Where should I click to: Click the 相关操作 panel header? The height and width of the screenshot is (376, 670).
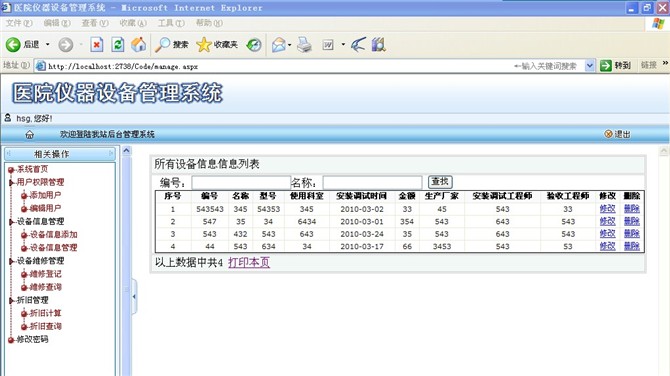pos(60,154)
